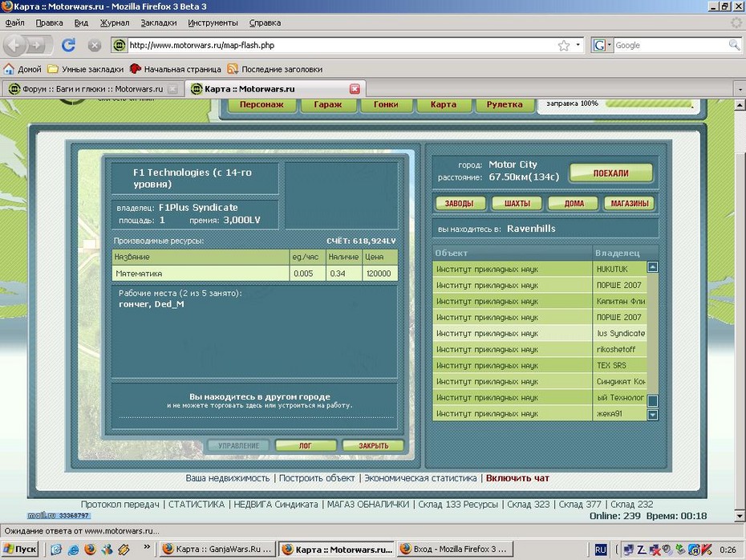This screenshot has height=560, width=746.
Task: Click the заправка 100% fuel progress bar
Action: click(649, 103)
